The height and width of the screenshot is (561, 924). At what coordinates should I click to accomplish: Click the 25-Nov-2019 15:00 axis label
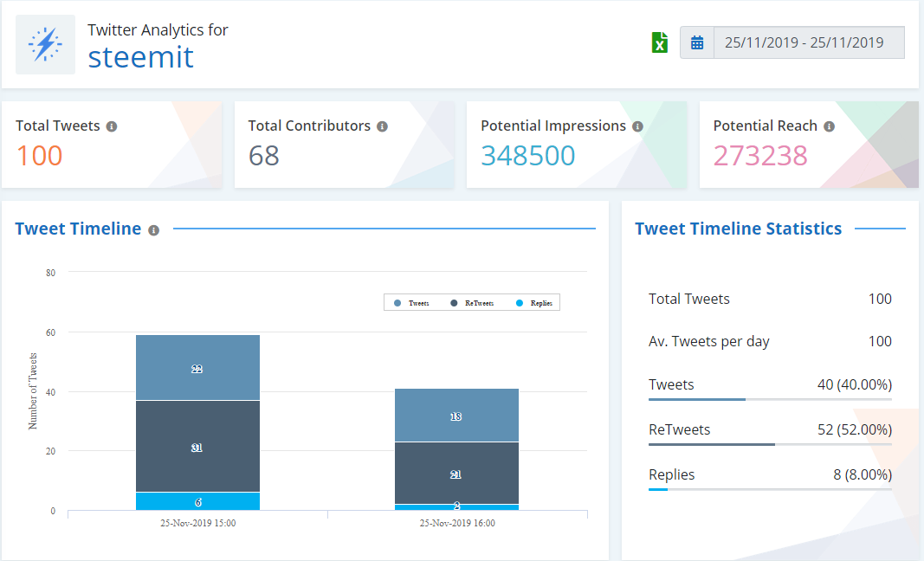tap(198, 523)
